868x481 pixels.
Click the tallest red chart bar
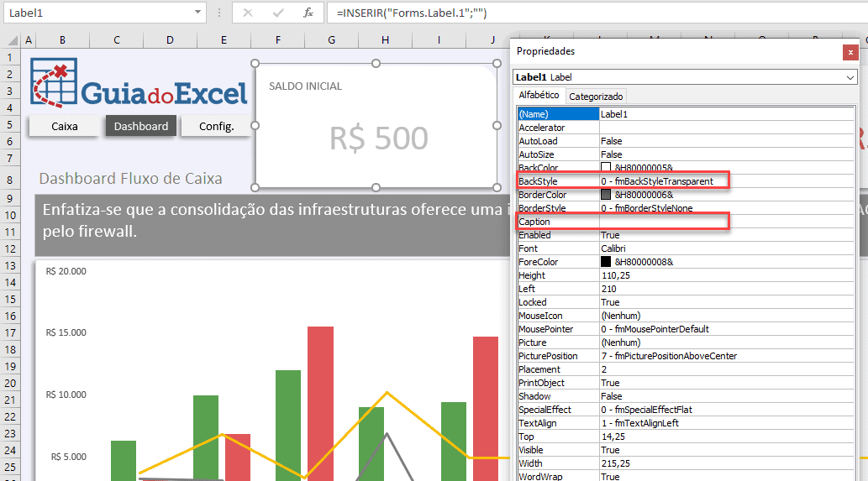click(320, 404)
